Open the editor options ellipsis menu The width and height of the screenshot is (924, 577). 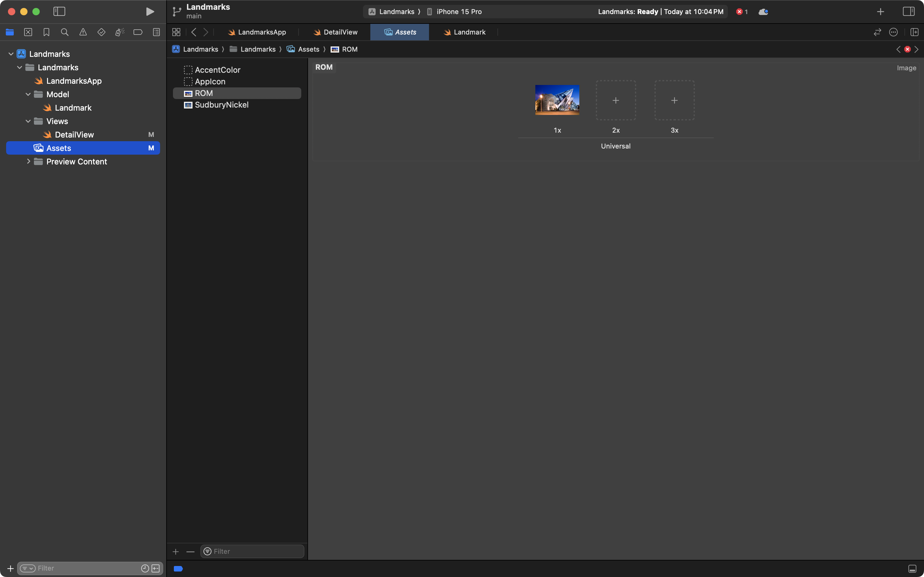click(893, 32)
